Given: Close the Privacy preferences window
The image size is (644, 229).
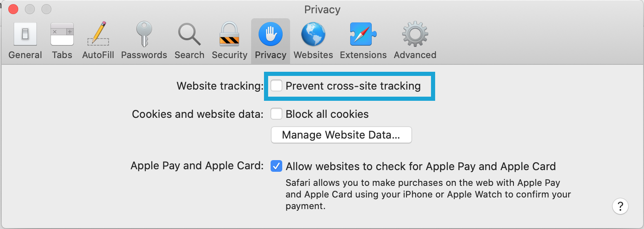Looking at the screenshot, I should 13,9.
